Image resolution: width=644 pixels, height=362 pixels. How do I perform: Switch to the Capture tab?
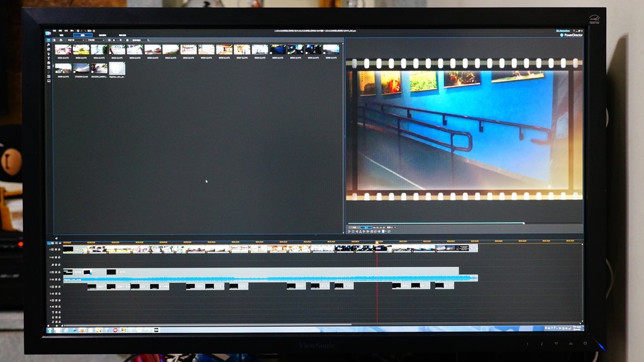click(x=62, y=35)
